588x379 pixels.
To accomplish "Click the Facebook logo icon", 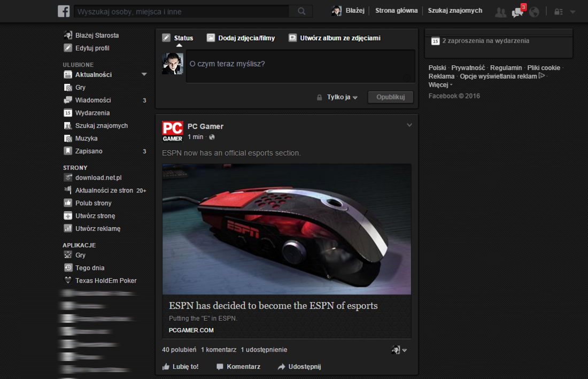I will (64, 11).
